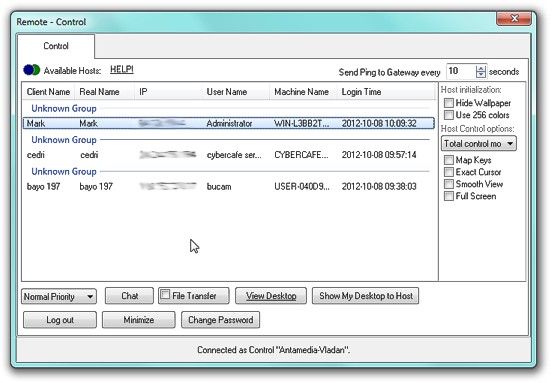The width and height of the screenshot is (553, 383).
Task: Enable the Hide Wallpaper checkbox
Action: pyautogui.click(x=449, y=103)
